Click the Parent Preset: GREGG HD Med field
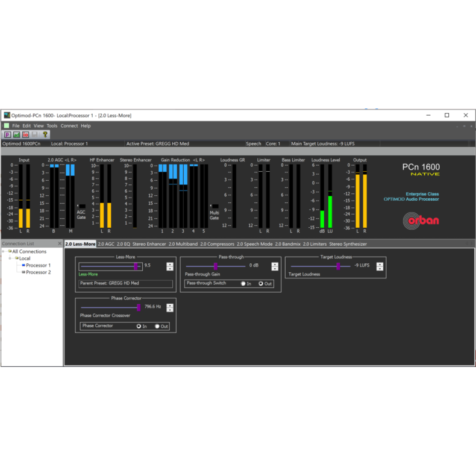476x476 pixels. click(x=126, y=284)
